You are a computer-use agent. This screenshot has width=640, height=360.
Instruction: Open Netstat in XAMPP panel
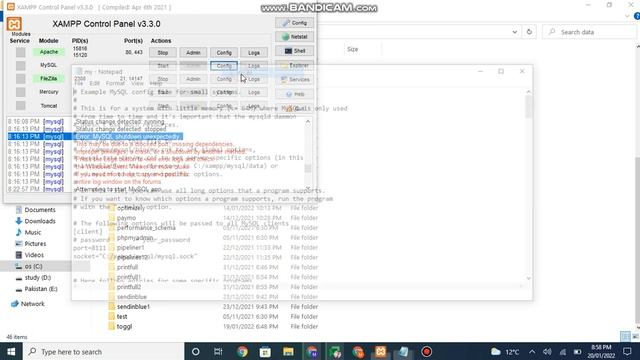(x=295, y=37)
